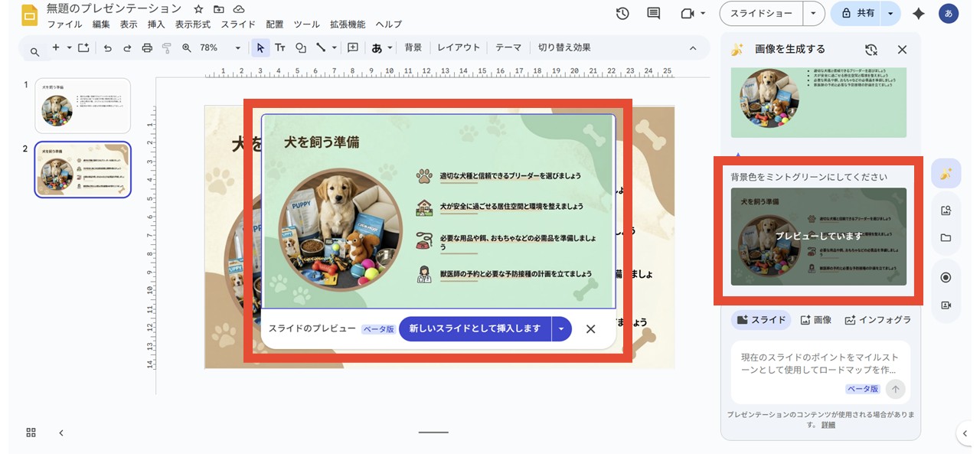Select the Shape tool
The width and height of the screenshot is (980, 454).
[x=299, y=47]
